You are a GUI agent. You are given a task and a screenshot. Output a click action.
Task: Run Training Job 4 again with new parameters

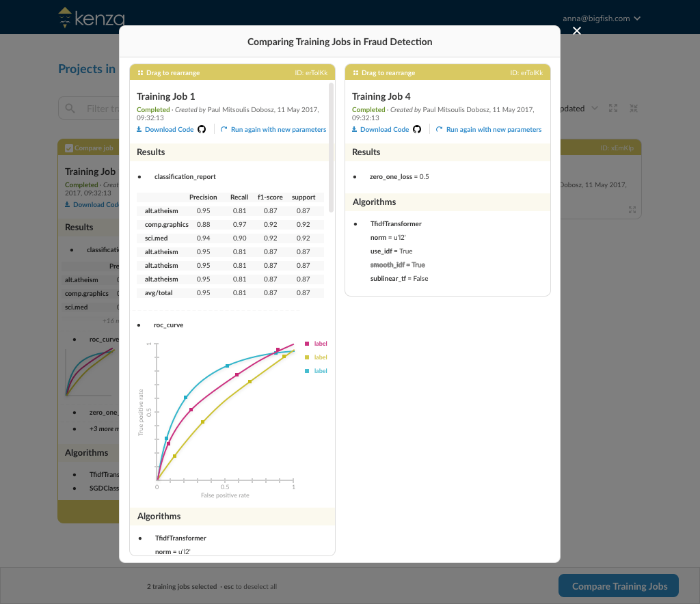tap(489, 129)
